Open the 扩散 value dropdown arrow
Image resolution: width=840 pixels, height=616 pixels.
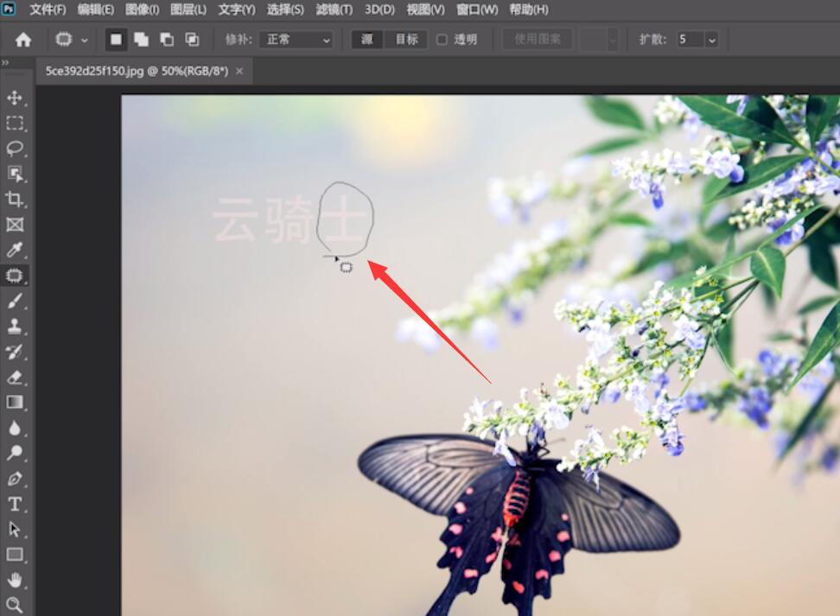711,40
